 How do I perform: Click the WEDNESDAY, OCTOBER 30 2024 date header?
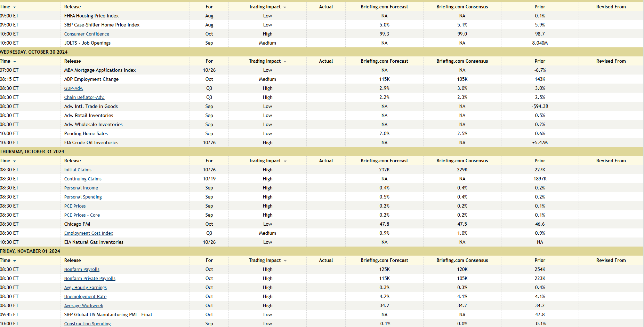pyautogui.click(x=34, y=52)
